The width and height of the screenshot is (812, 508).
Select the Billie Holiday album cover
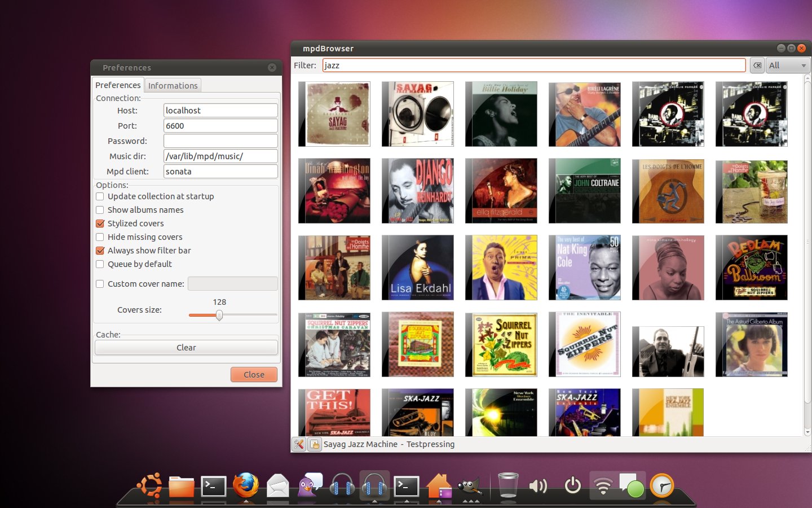(x=501, y=114)
